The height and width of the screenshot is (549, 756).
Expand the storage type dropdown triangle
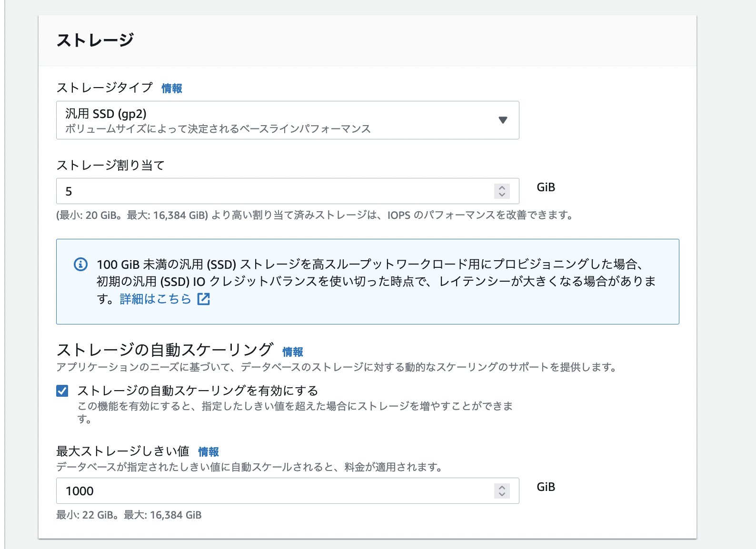point(503,120)
